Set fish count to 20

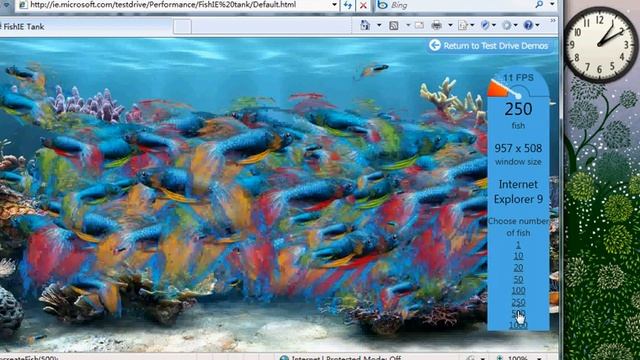pos(518,267)
